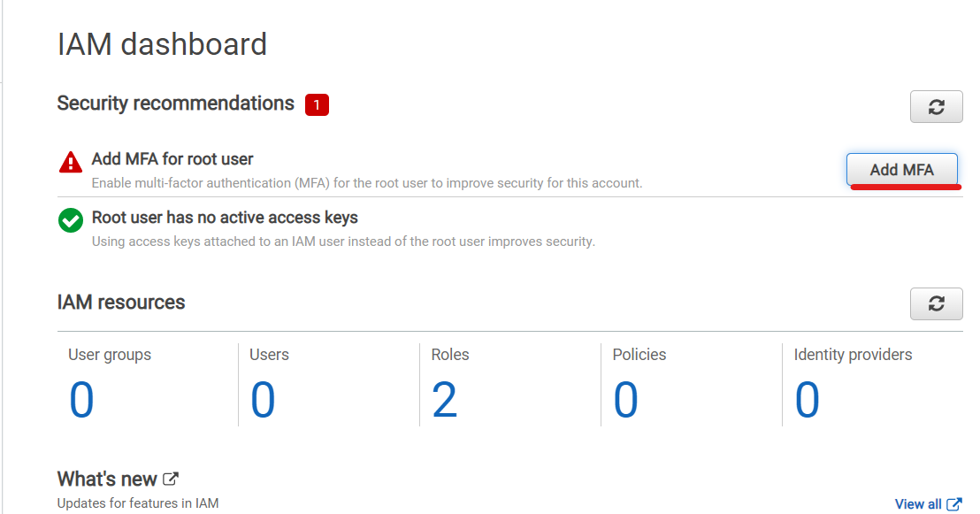Click the IAM resources heading
Image resolution: width=980 pixels, height=514 pixels.
(x=121, y=303)
